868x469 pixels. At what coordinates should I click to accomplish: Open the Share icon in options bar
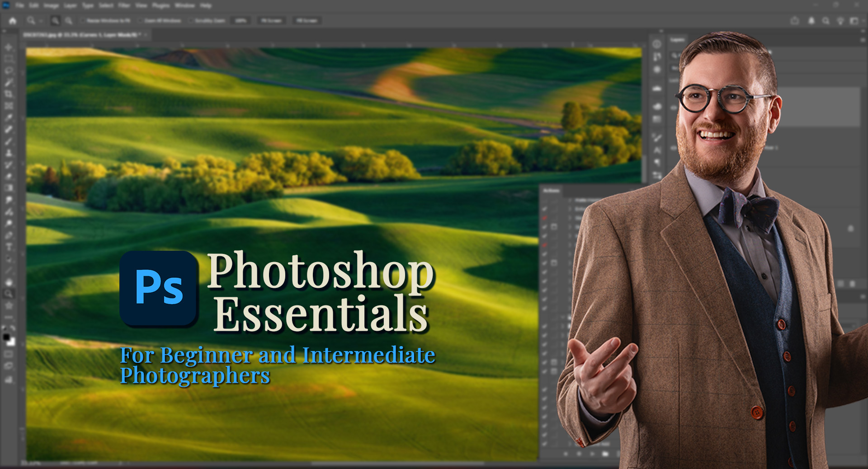(795, 21)
